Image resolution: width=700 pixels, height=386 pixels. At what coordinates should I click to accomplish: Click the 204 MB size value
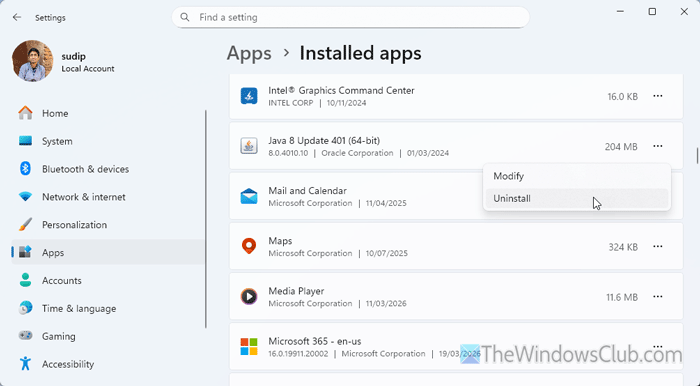tap(621, 146)
